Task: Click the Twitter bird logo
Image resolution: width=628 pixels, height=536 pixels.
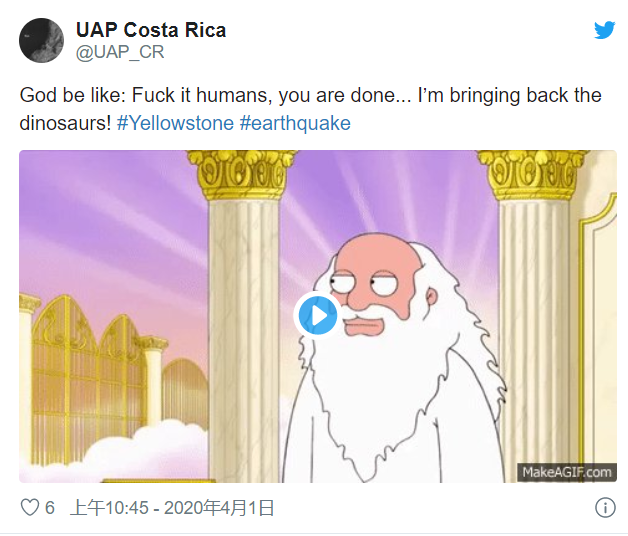Action: [604, 30]
